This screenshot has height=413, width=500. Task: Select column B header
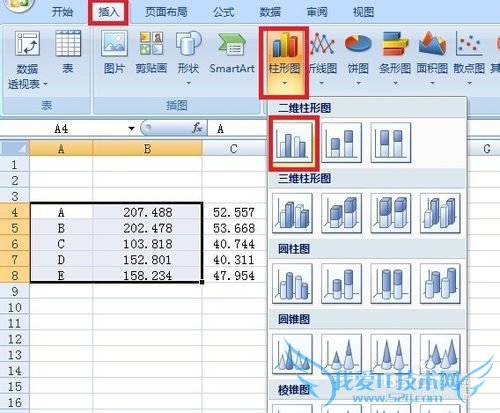click(147, 148)
